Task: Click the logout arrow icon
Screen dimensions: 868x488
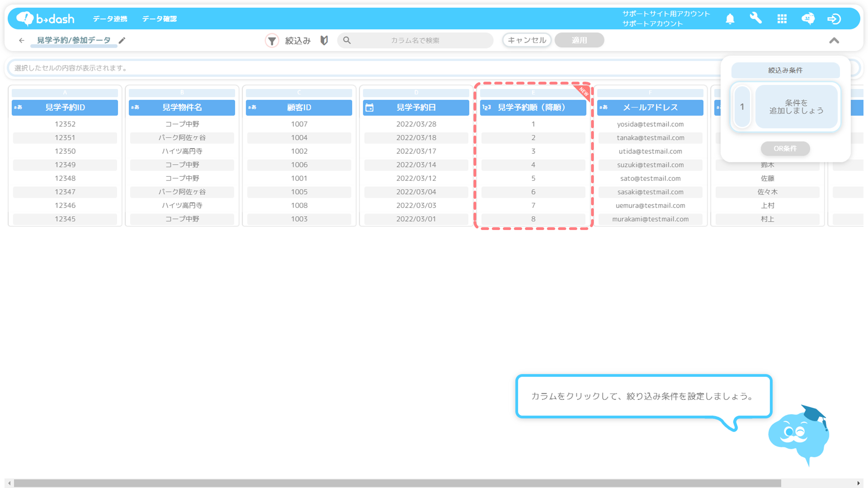Action: click(x=834, y=19)
